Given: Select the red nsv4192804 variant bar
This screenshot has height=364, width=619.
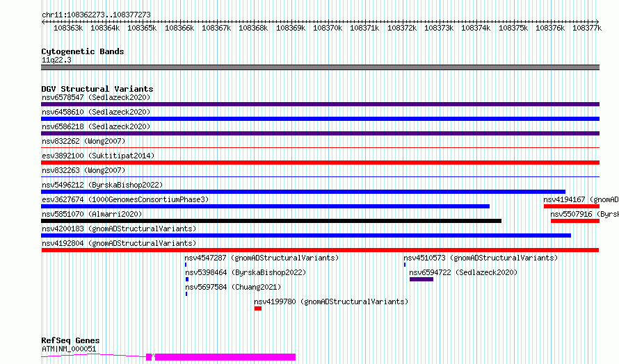Looking at the screenshot, I should pos(320,250).
